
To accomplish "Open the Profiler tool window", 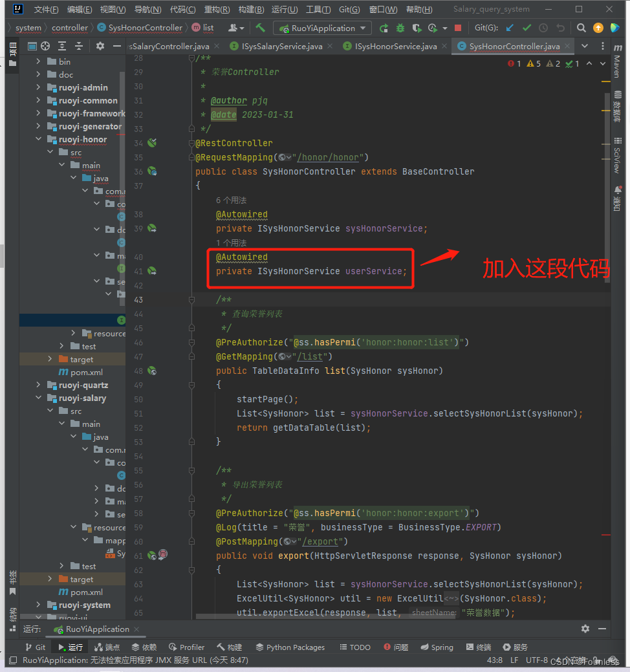I will click(x=187, y=647).
